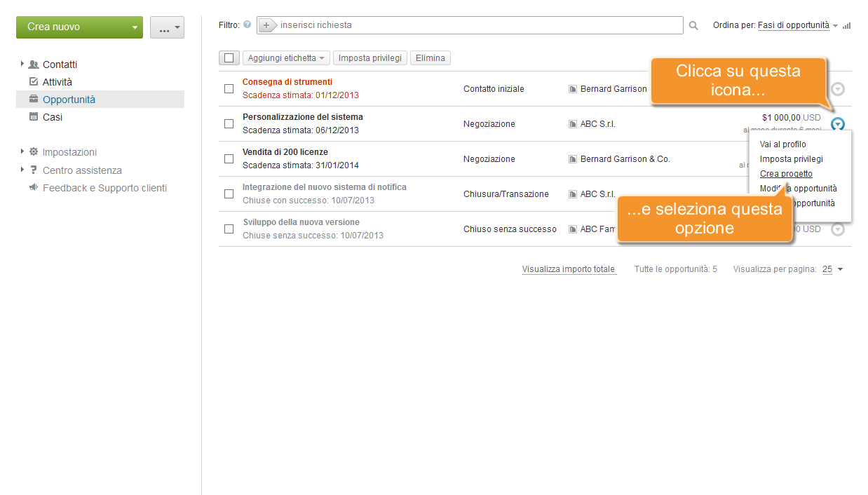Click the Opportunità briefcase icon

pyautogui.click(x=34, y=100)
